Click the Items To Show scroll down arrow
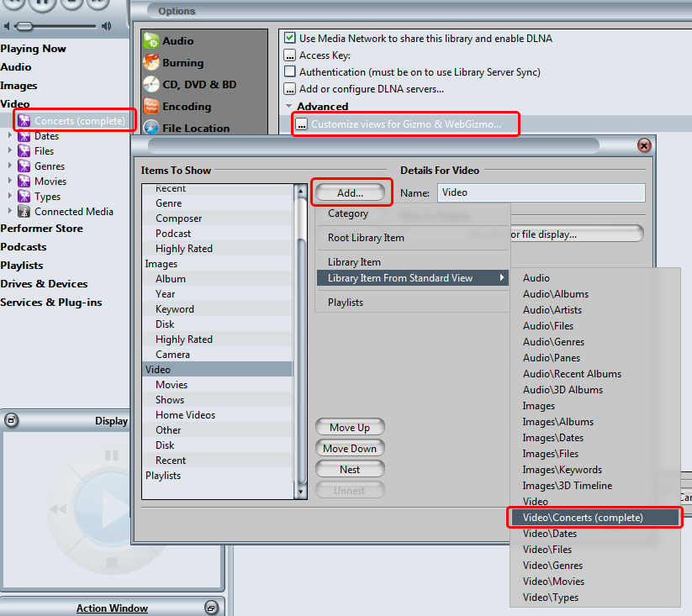 click(x=300, y=492)
